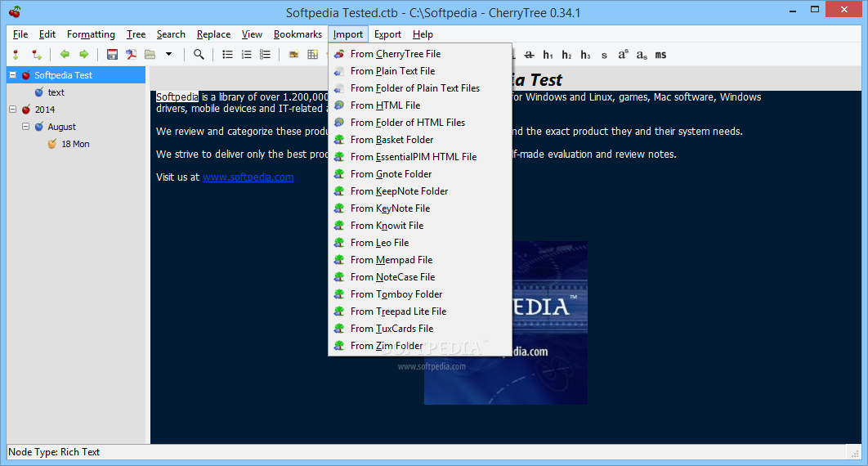Image resolution: width=868 pixels, height=466 pixels.
Task: Click the Add SubNode toolbar icon
Action: [x=37, y=54]
